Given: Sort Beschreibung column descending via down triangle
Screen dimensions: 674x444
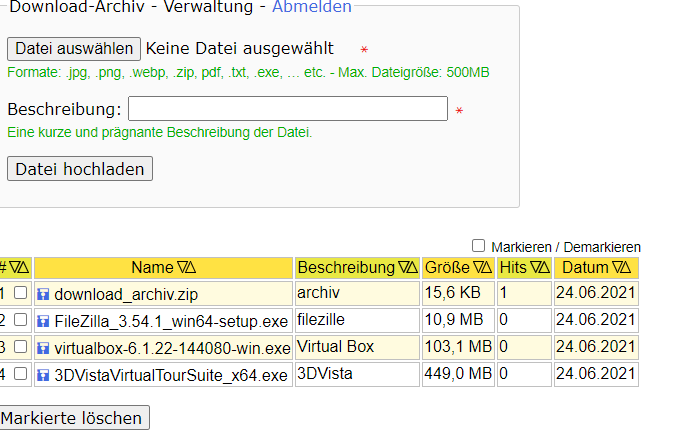Looking at the screenshot, I should [x=404, y=268].
